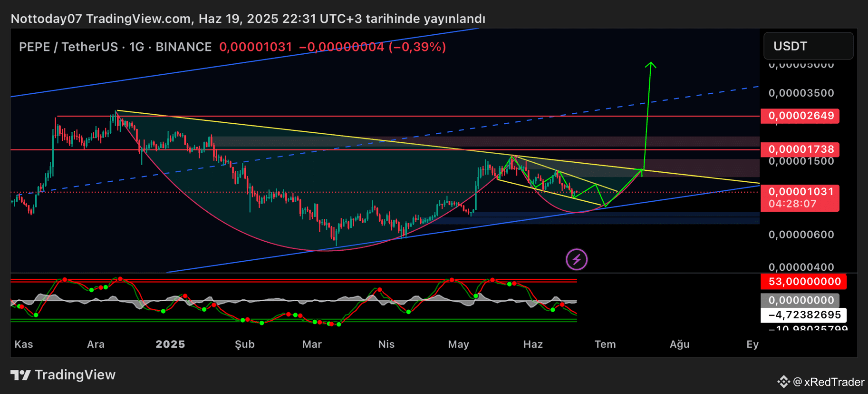This screenshot has width=868, height=394.
Task: Click the bar countdown timer 04:28:07
Action: [x=792, y=204]
